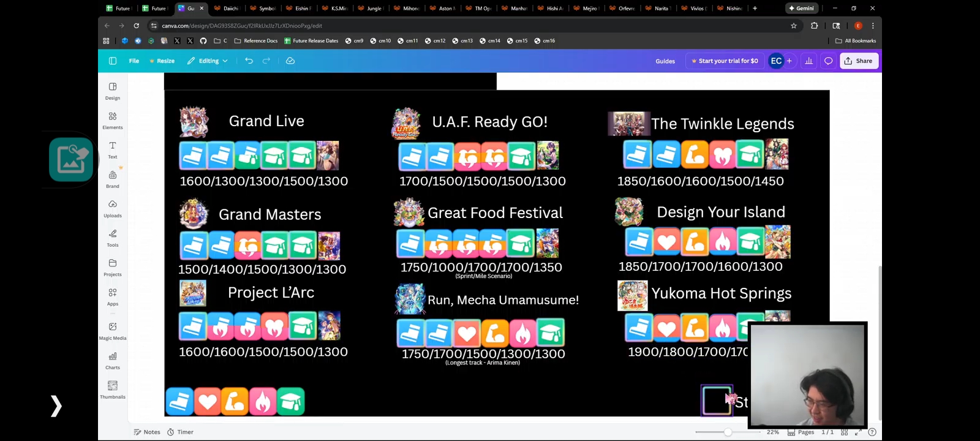Screen dimensions: 980x441
Task: Click the canva.com address bar
Action: click(x=469, y=26)
